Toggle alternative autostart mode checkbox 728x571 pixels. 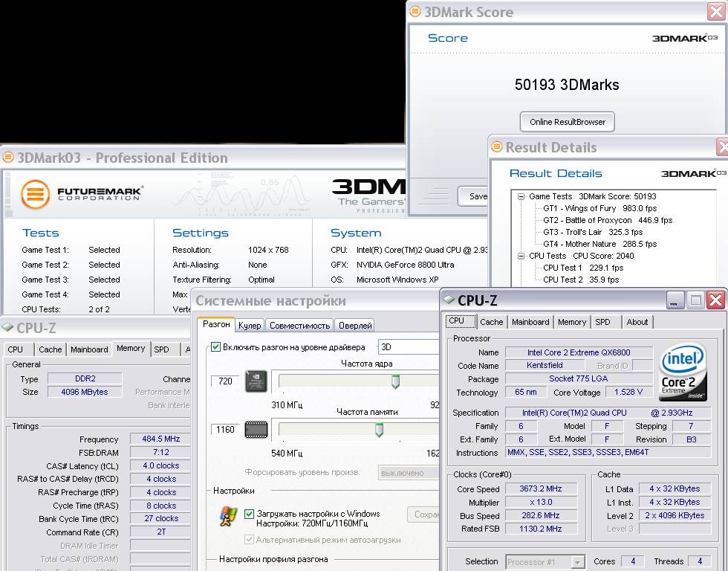click(x=249, y=540)
